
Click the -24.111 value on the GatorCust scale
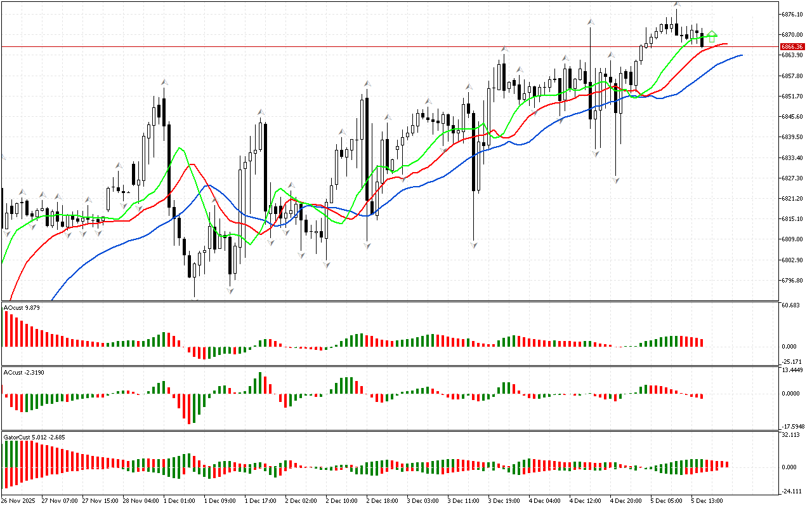(x=791, y=491)
